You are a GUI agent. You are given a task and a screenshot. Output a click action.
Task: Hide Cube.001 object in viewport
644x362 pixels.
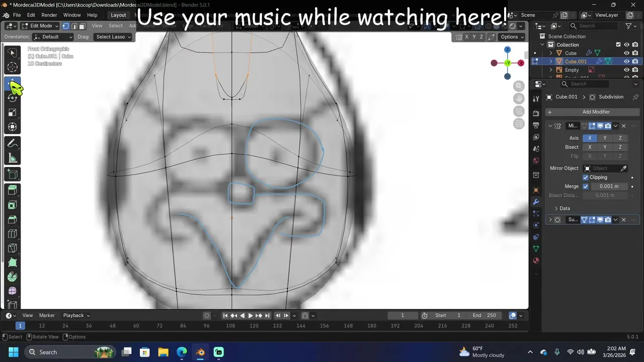point(627,61)
